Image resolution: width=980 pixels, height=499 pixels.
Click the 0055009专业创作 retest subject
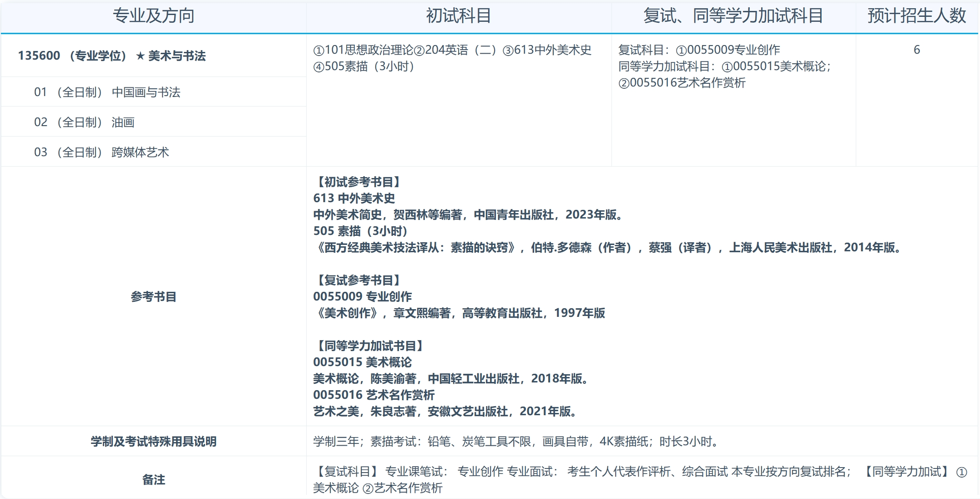click(x=728, y=49)
